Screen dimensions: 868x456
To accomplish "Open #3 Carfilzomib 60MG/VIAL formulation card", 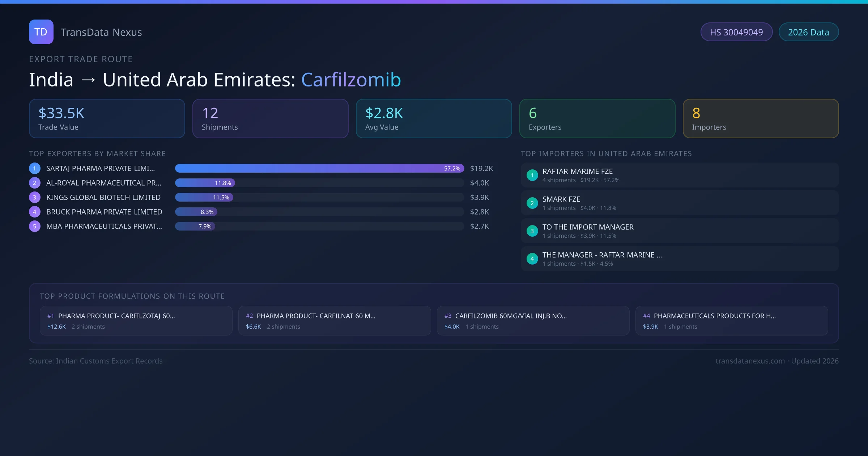I will [533, 321].
